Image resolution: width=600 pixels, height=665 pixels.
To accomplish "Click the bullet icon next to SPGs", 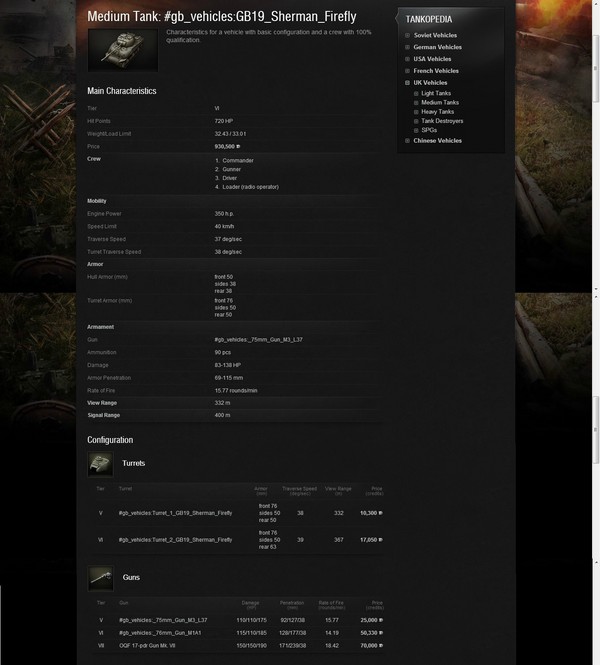I will [417, 130].
